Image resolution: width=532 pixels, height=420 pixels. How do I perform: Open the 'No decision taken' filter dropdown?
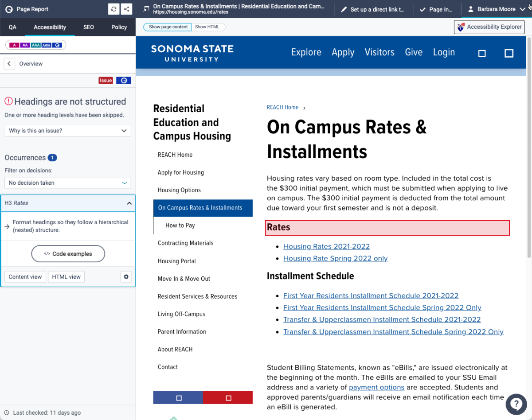pyautogui.click(x=68, y=183)
